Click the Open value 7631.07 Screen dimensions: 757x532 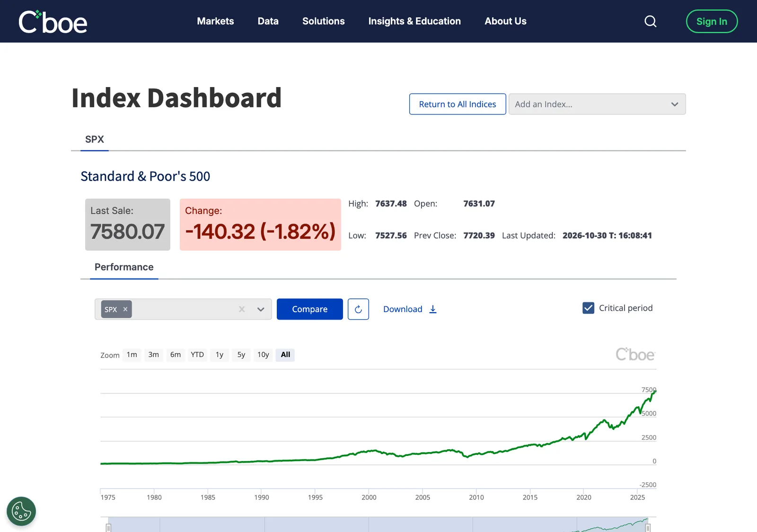[x=479, y=204]
